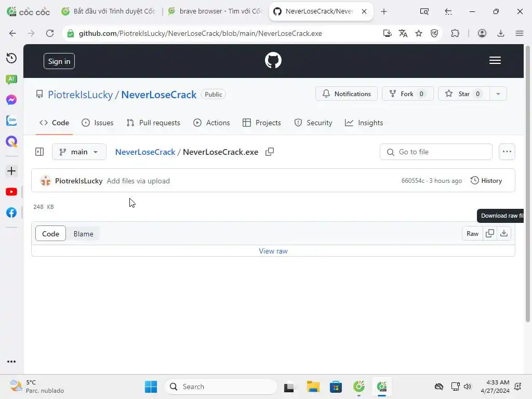Open the PiotrekIsLucky owner profile link
This screenshot has height=399, width=532.
[80, 95]
